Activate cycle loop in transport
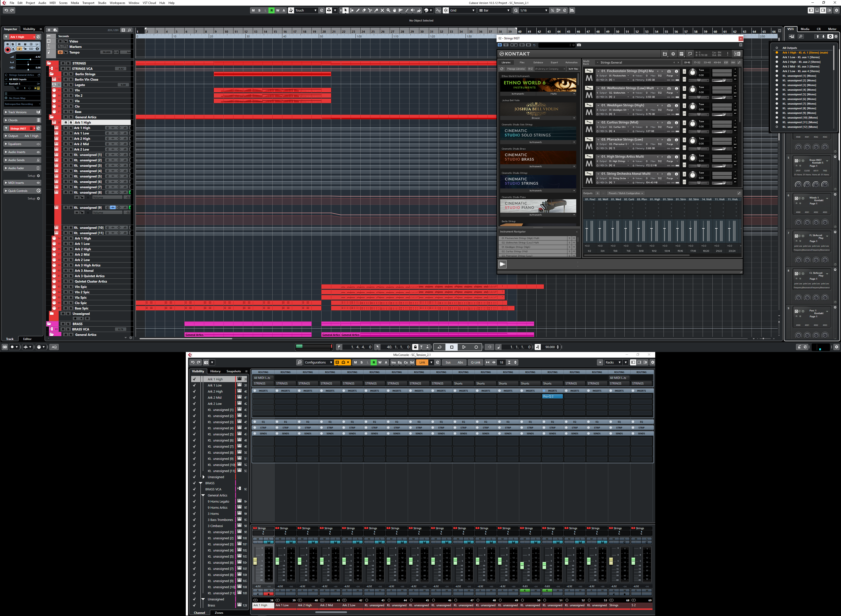The width and height of the screenshot is (841, 616). 439,347
